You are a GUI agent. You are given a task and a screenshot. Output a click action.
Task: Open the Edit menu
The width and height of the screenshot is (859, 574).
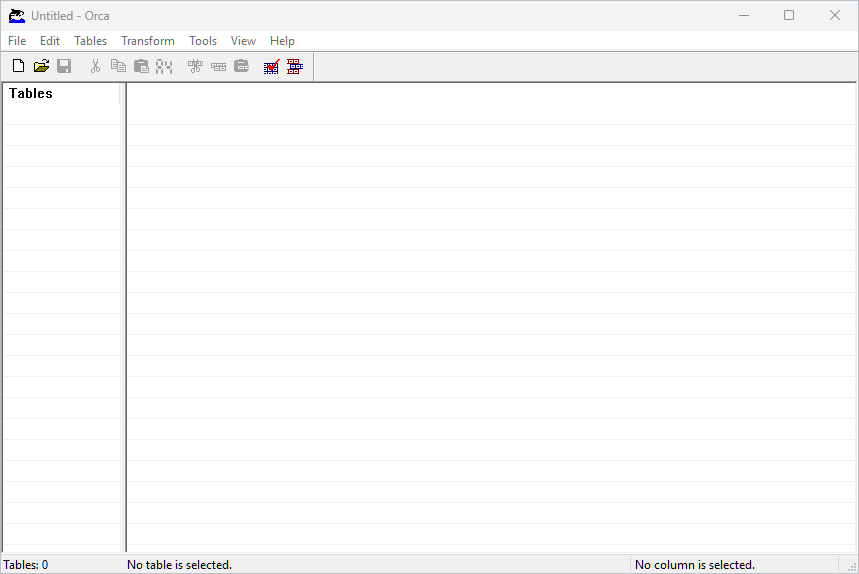(x=50, y=41)
